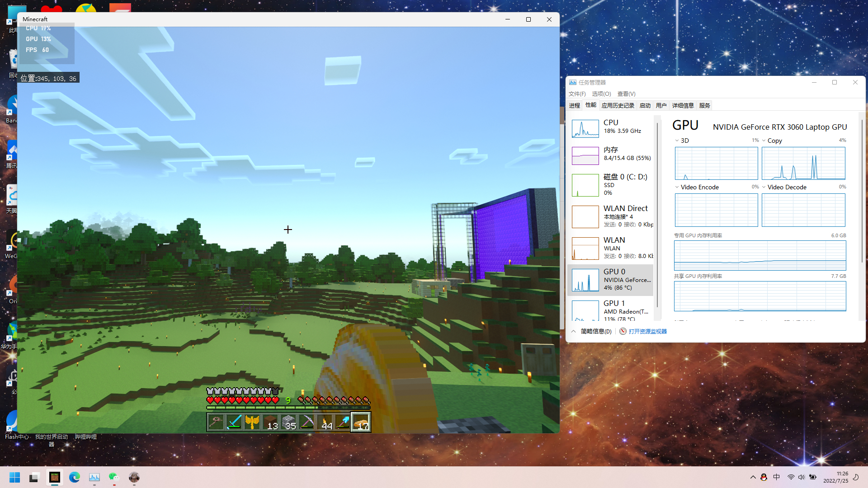
Task: Select the highlighted ninth hotbar slot
Action: coord(361,422)
